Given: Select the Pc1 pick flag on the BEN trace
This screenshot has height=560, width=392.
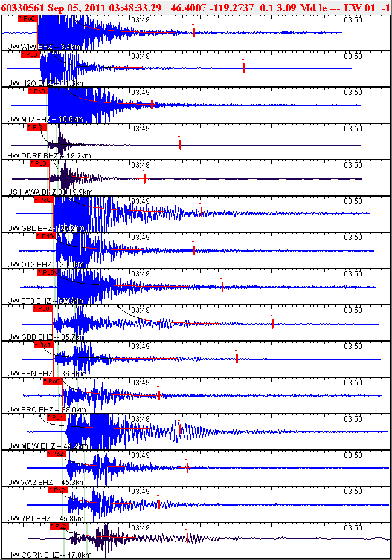Looking at the screenshot, I should point(43,345).
